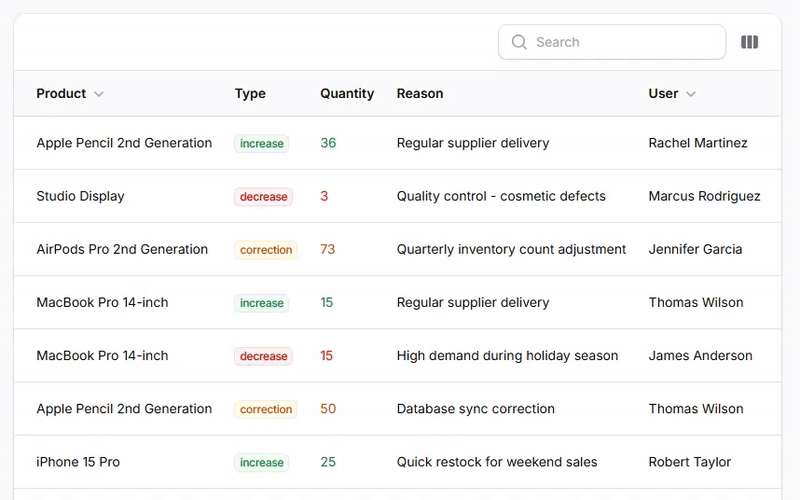800x500 pixels.
Task: Click AirPods Pro 2nd Generation cell
Action: [x=122, y=249]
